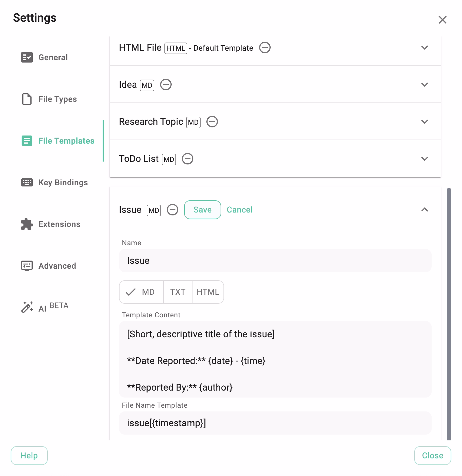This screenshot has width=462, height=476.
Task: Click the File Name Template input field
Action: (275, 423)
